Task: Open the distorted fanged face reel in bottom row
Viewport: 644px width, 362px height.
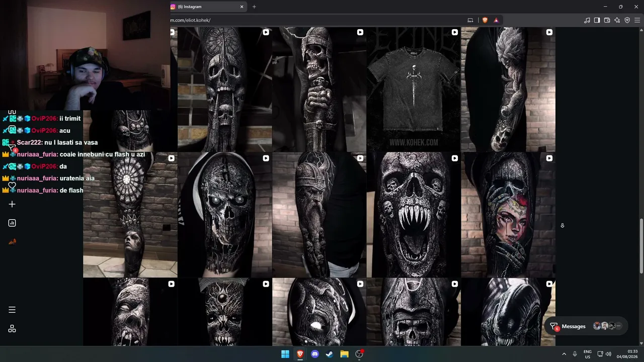Action: click(x=130, y=312)
